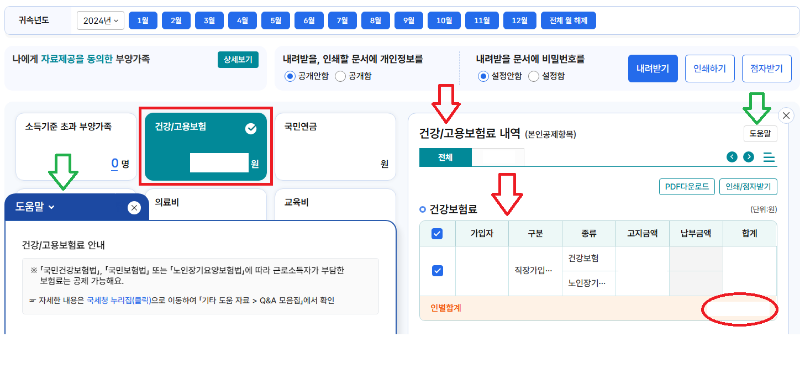Click the PDF다운로드 button

tap(687, 186)
